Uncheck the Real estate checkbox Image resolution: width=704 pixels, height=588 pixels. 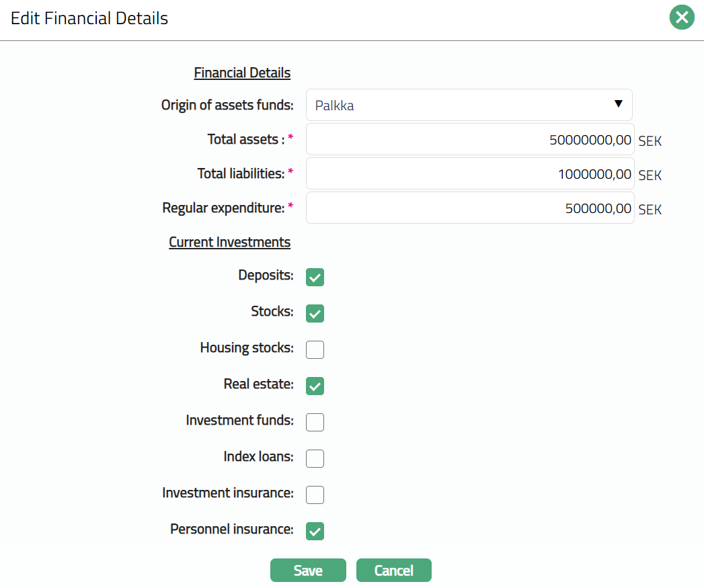pyautogui.click(x=315, y=386)
